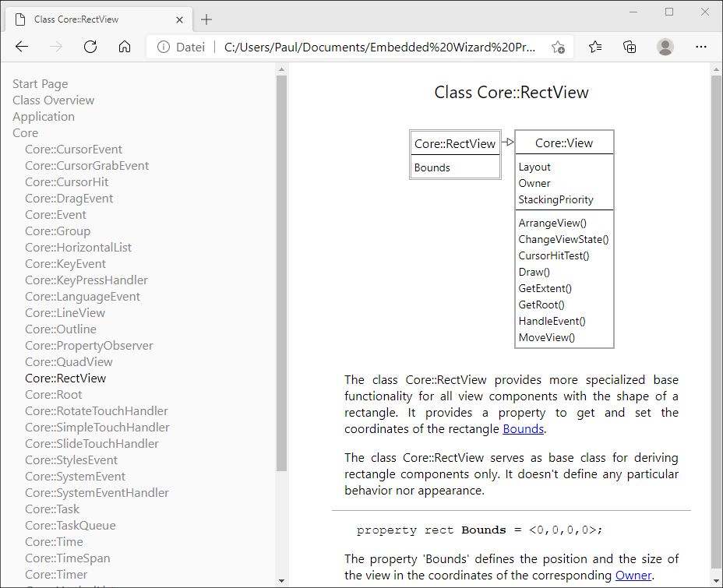This screenshot has width=723, height=588.
Task: Open a new tab with plus button
Action: (206, 19)
